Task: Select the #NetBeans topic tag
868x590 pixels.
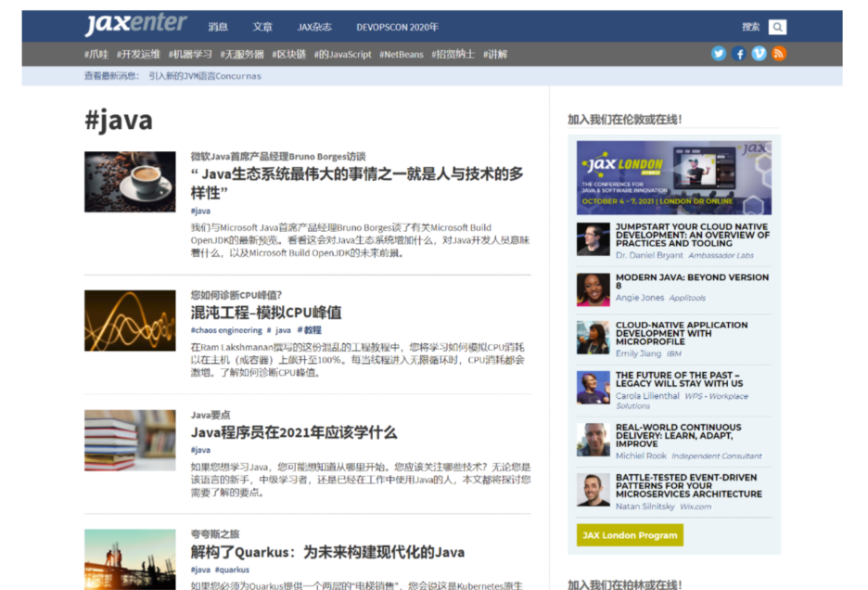Action: tap(402, 55)
